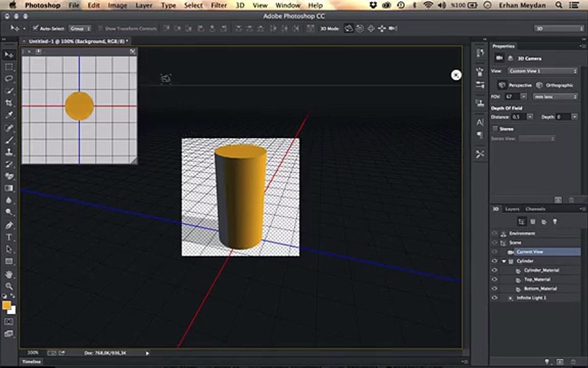Set the foreground orange color swatch
This screenshot has height=368, width=588.
click(6, 305)
